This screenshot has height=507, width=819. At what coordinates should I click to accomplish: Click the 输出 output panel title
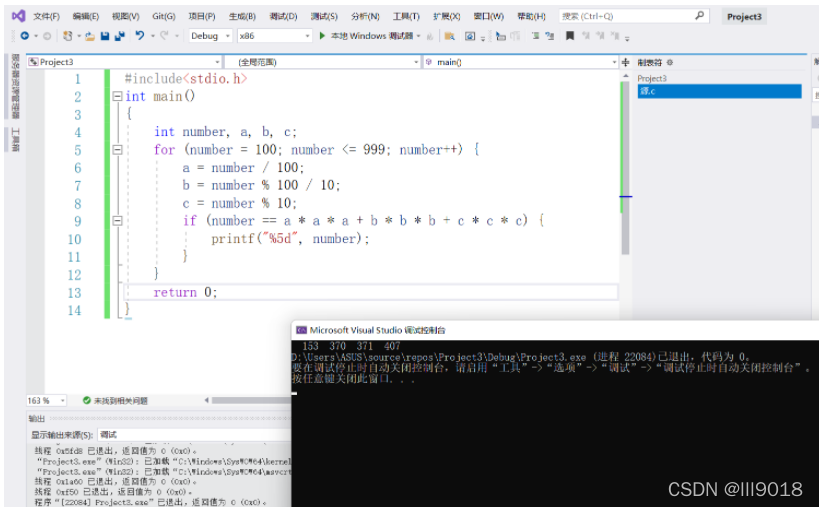click(x=37, y=418)
